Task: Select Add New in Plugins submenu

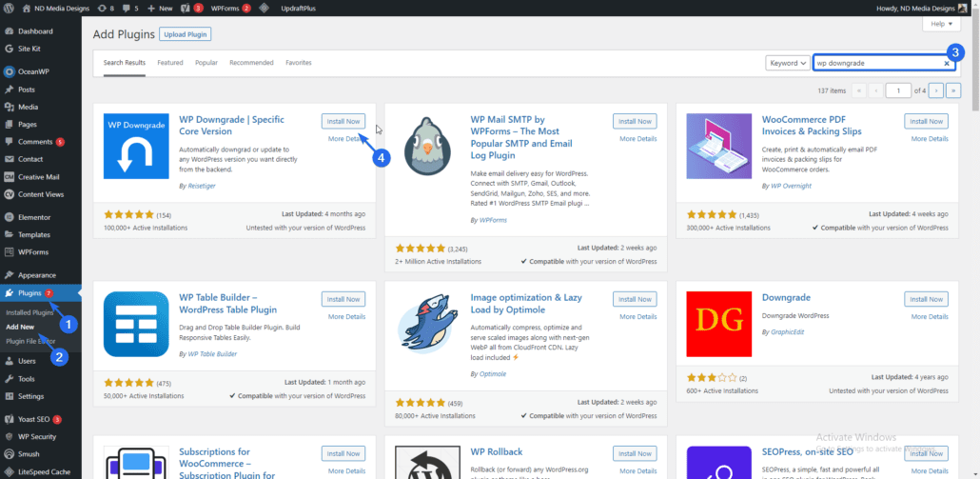Action: tap(20, 327)
